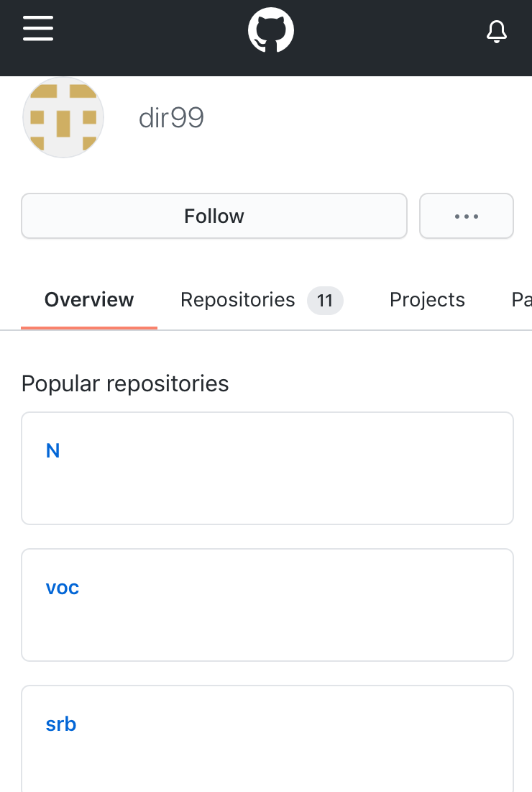Click the repositories count badge 11

[x=325, y=301]
